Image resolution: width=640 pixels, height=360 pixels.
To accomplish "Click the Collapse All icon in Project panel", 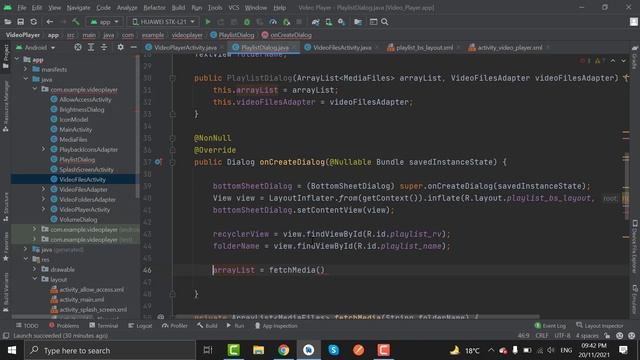I will pyautogui.click(x=104, y=47).
